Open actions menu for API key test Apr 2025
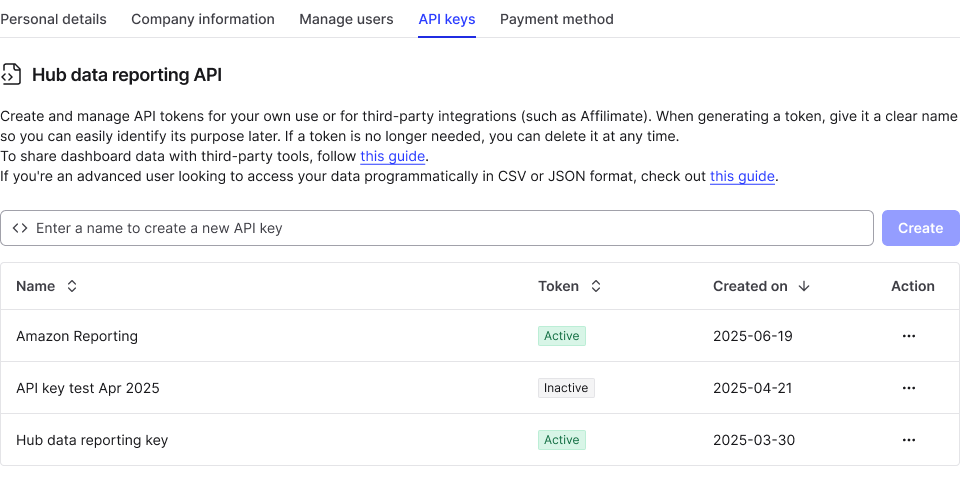960x498 pixels. [x=908, y=388]
